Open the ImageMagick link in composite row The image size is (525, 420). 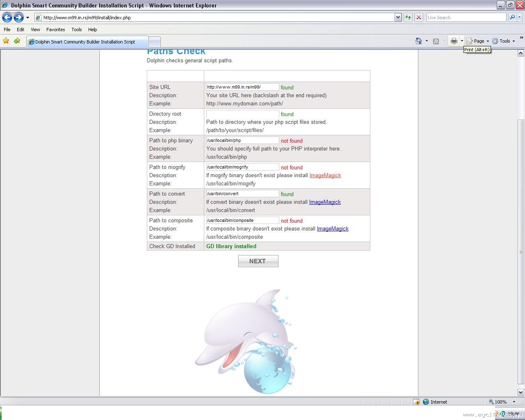333,229
